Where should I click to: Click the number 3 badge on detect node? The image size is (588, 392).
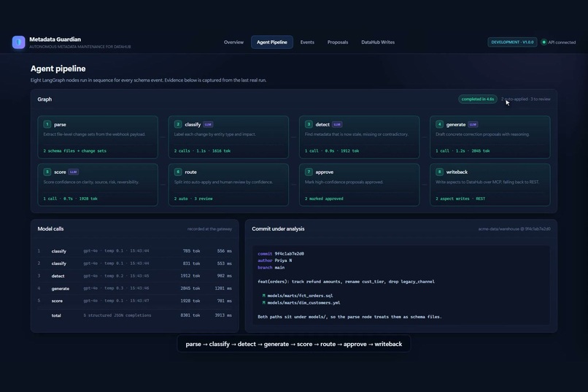click(x=309, y=124)
